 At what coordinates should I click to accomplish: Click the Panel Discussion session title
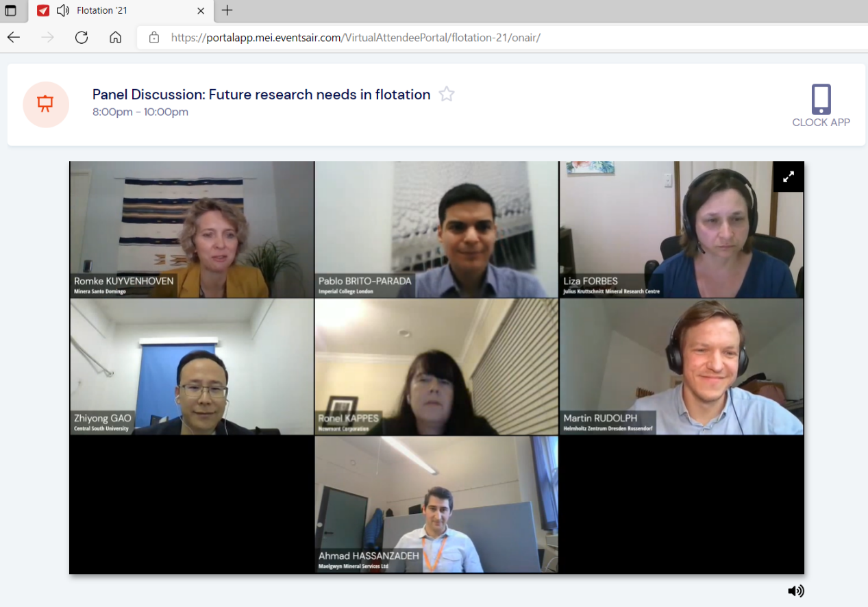click(x=262, y=95)
